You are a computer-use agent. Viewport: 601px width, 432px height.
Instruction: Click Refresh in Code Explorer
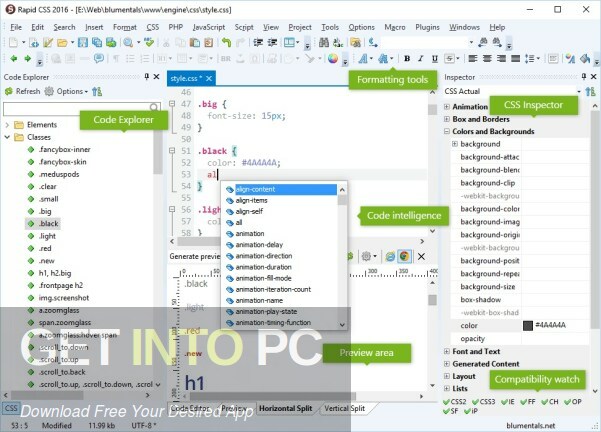[x=23, y=91]
